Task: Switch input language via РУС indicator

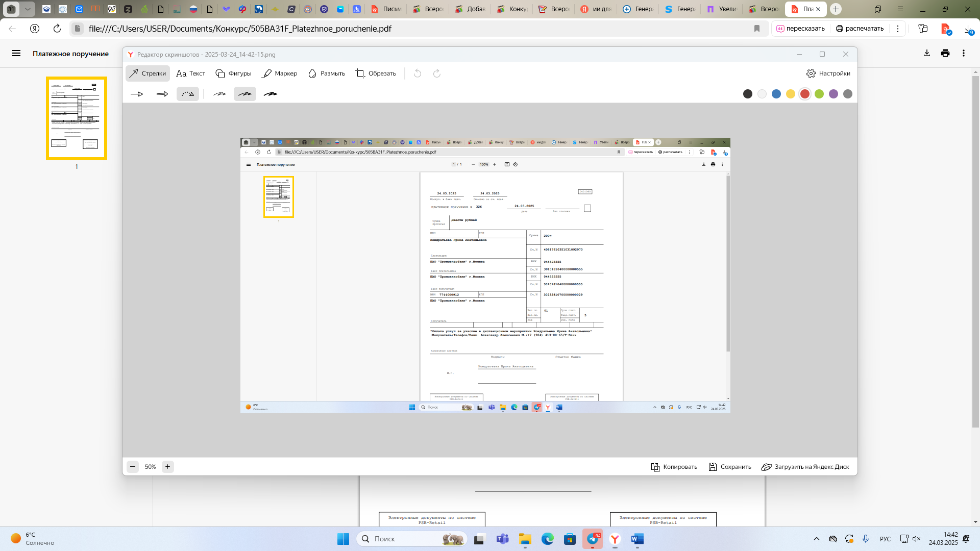Action: click(x=885, y=539)
